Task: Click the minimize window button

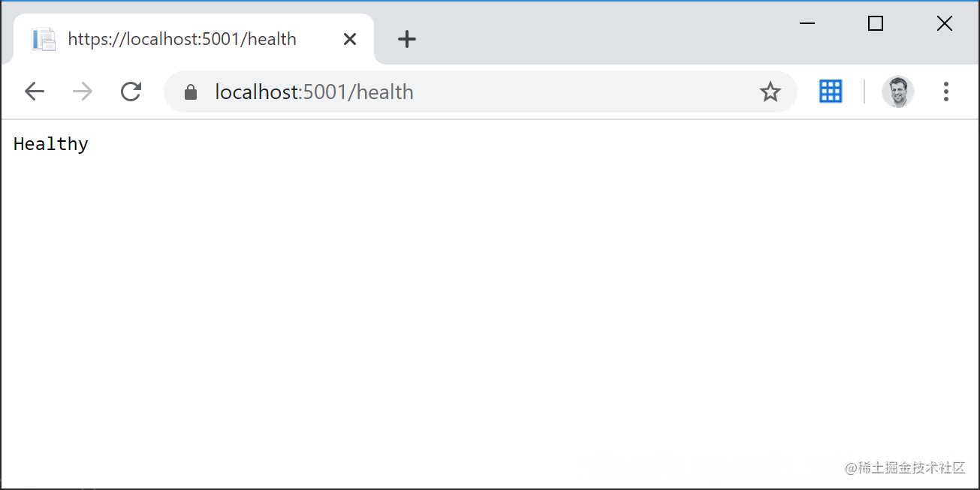Action: (807, 23)
